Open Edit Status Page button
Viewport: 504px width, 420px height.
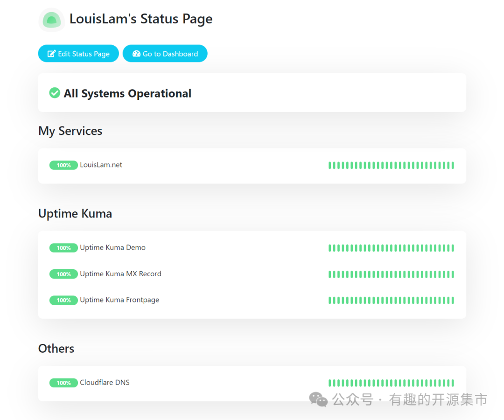click(78, 53)
